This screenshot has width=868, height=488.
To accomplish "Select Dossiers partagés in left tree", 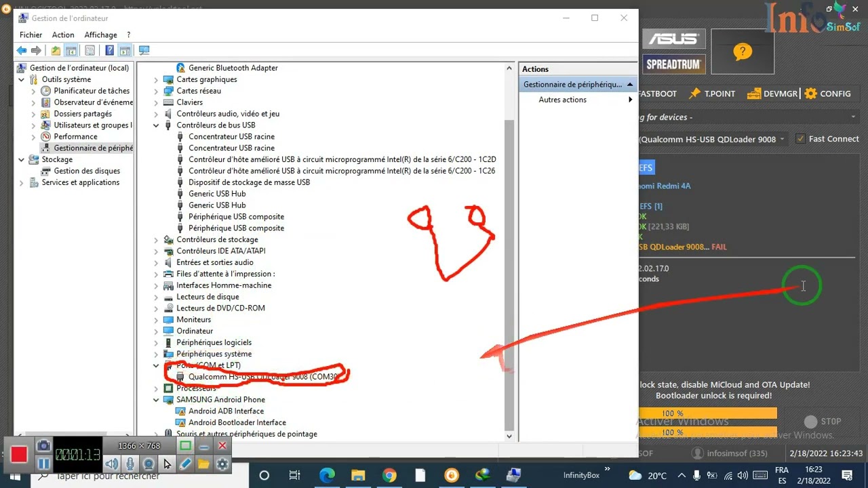I will 83,114.
